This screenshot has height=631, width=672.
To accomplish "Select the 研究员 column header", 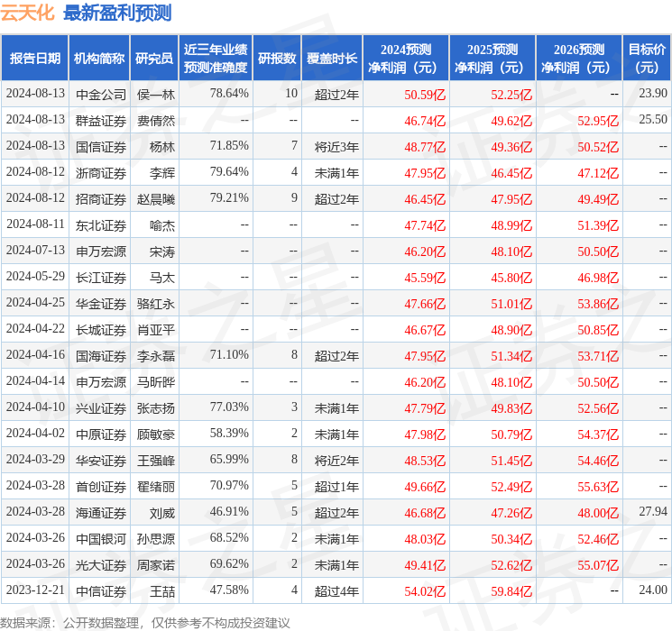I will point(154,59).
